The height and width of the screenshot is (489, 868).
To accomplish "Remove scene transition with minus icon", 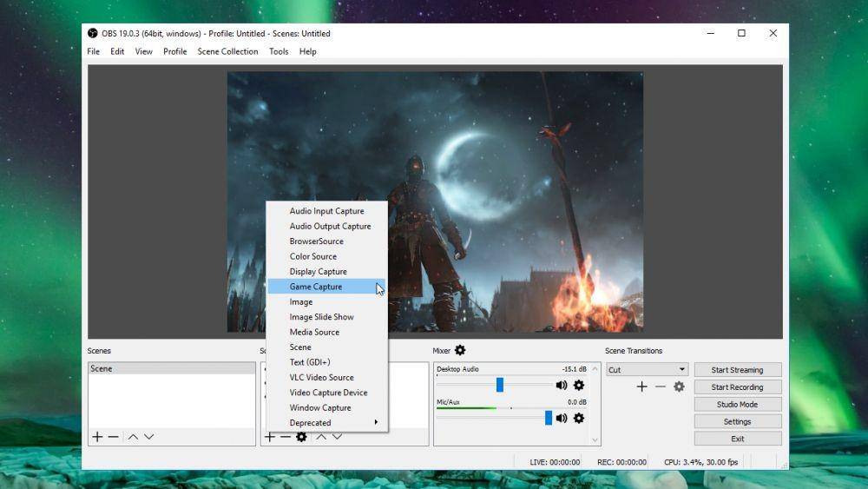I will (661, 387).
